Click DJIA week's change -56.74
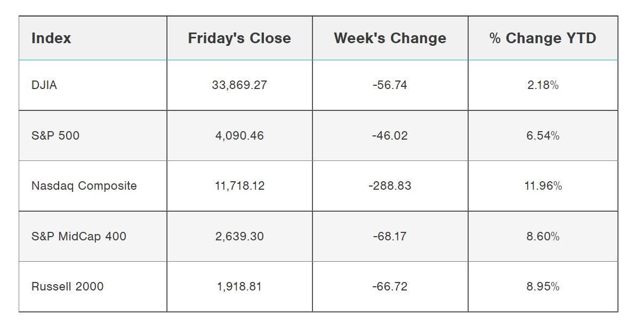This screenshot has height=323, width=644. [x=390, y=85]
